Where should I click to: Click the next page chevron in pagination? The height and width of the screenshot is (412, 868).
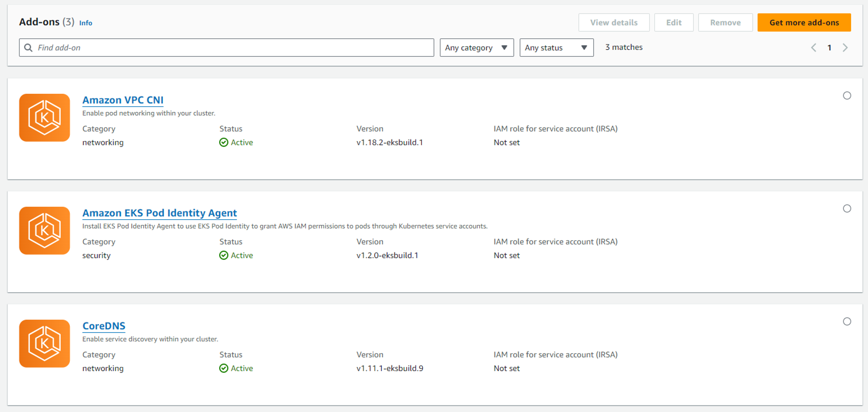[845, 47]
